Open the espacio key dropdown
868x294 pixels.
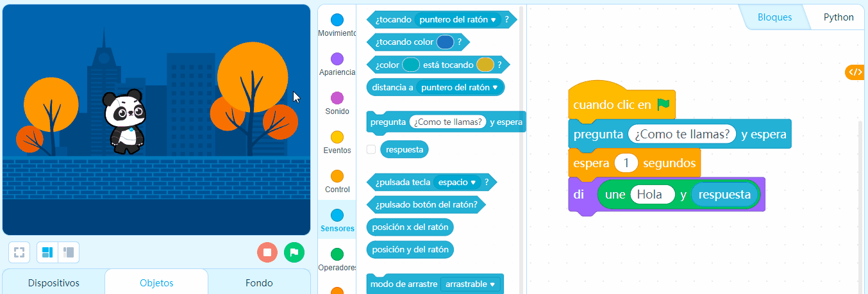coord(456,183)
